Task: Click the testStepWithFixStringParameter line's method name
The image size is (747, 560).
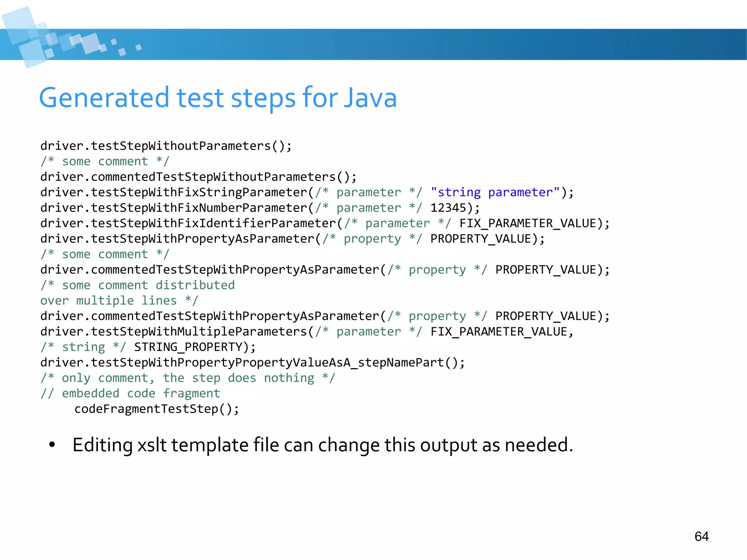Action: click(199, 192)
